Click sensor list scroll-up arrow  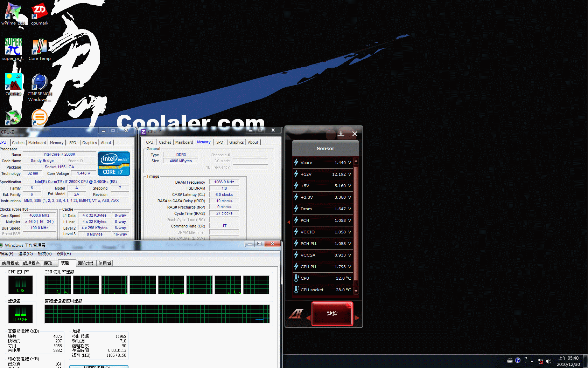tap(356, 161)
